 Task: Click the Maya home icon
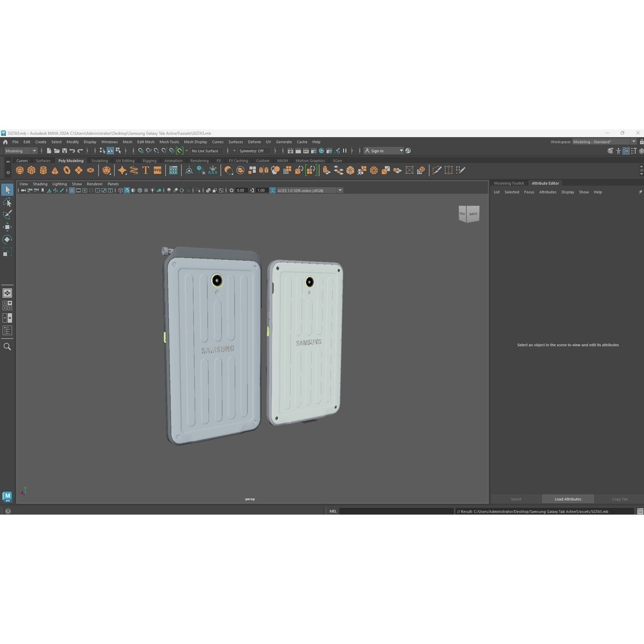click(x=5, y=142)
